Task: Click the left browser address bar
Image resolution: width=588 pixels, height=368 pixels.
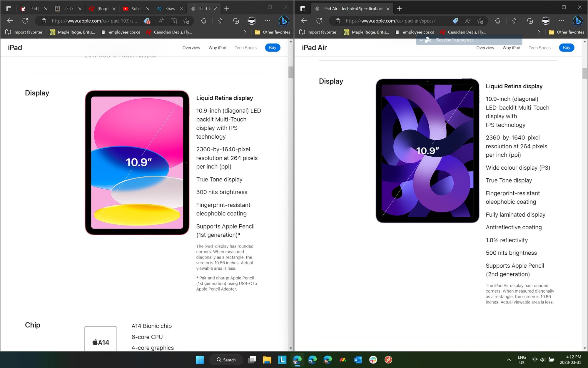Action: point(94,21)
